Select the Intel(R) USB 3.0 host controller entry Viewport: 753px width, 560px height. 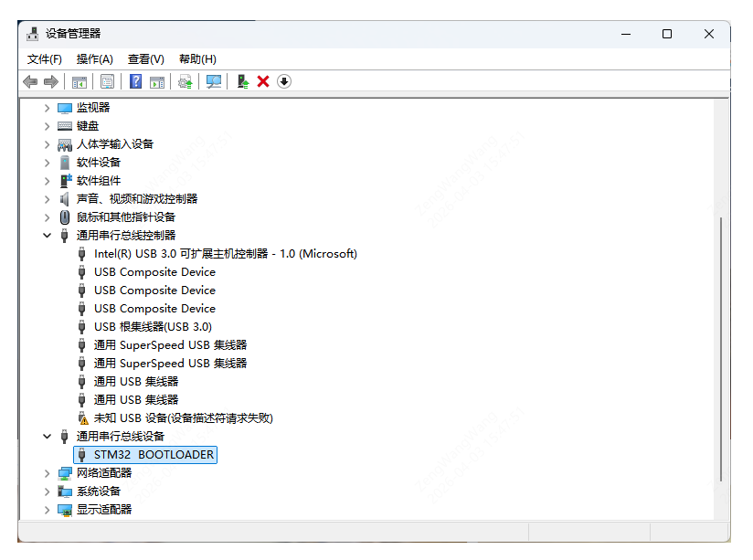click(227, 253)
